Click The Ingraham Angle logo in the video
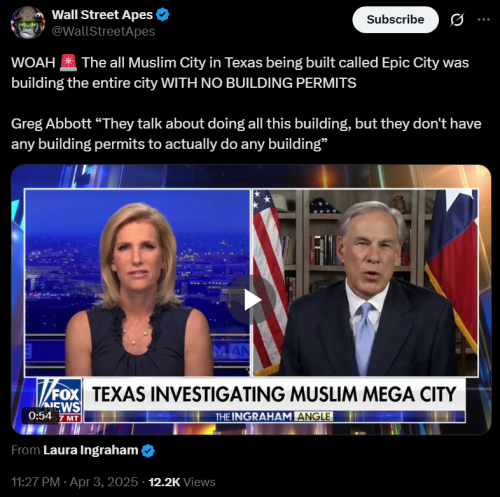 tap(274, 417)
